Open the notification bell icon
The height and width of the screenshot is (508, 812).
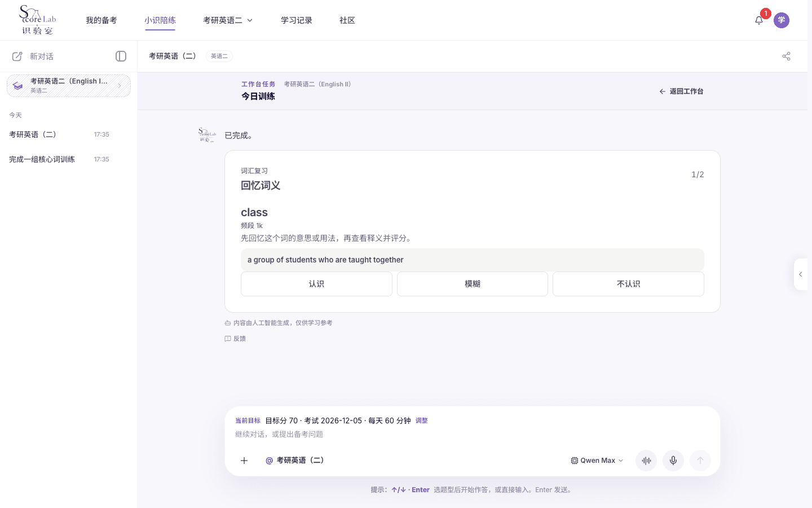point(759,20)
